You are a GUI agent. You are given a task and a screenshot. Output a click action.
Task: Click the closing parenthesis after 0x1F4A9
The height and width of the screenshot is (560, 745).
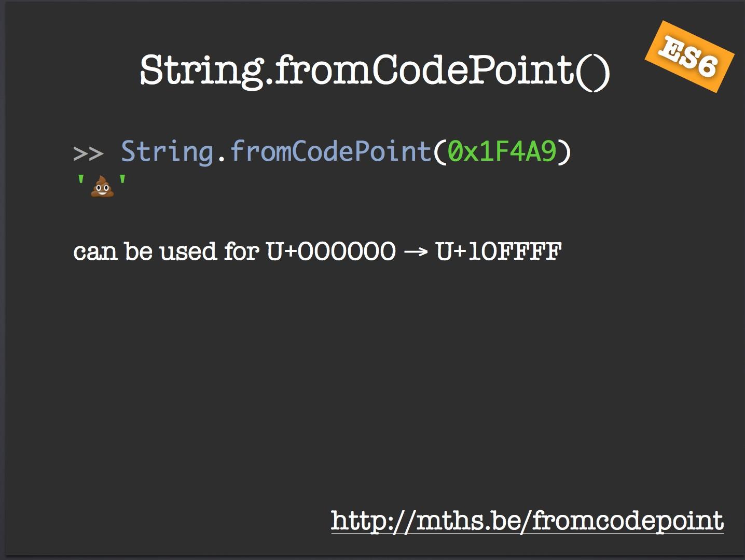click(564, 151)
